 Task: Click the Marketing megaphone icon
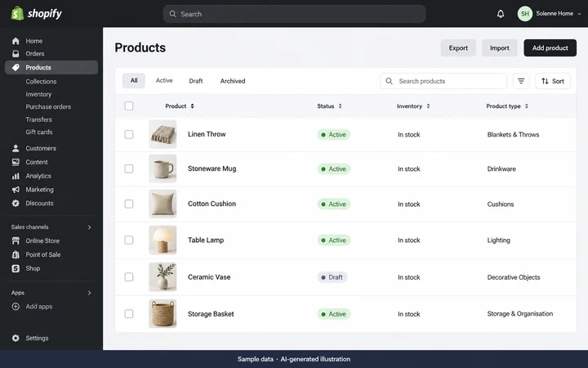[x=16, y=190]
